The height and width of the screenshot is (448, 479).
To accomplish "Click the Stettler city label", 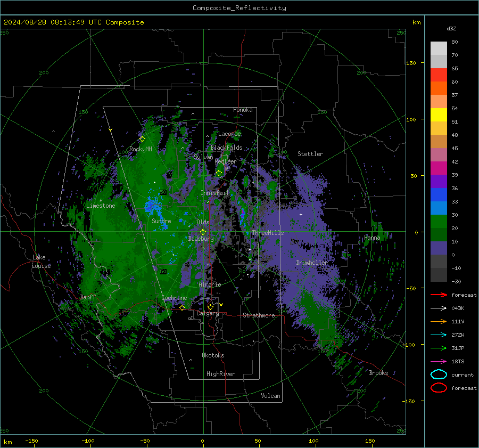I will point(310,154).
